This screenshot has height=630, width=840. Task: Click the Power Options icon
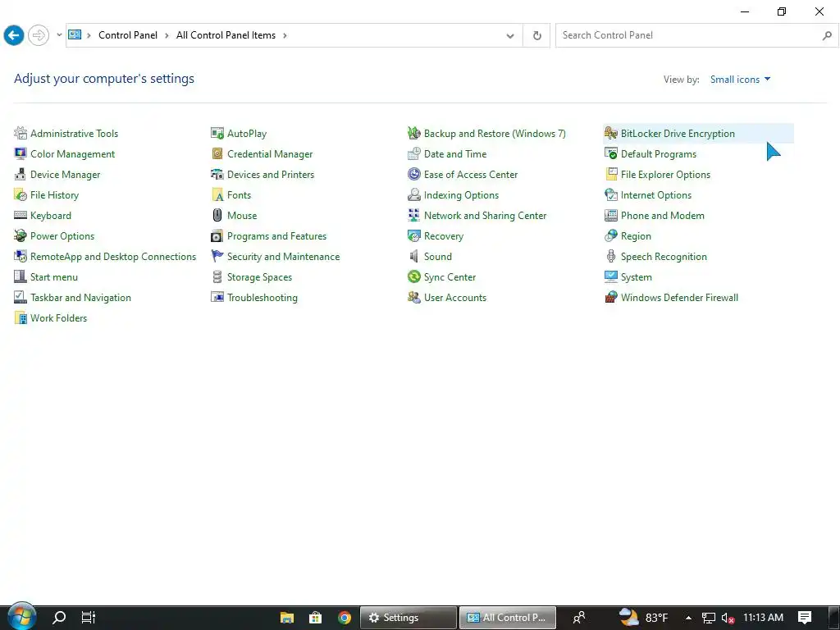click(21, 235)
